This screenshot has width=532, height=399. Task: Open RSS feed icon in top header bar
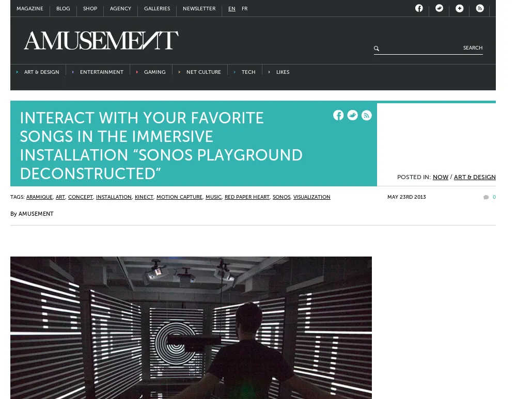pyautogui.click(x=480, y=8)
